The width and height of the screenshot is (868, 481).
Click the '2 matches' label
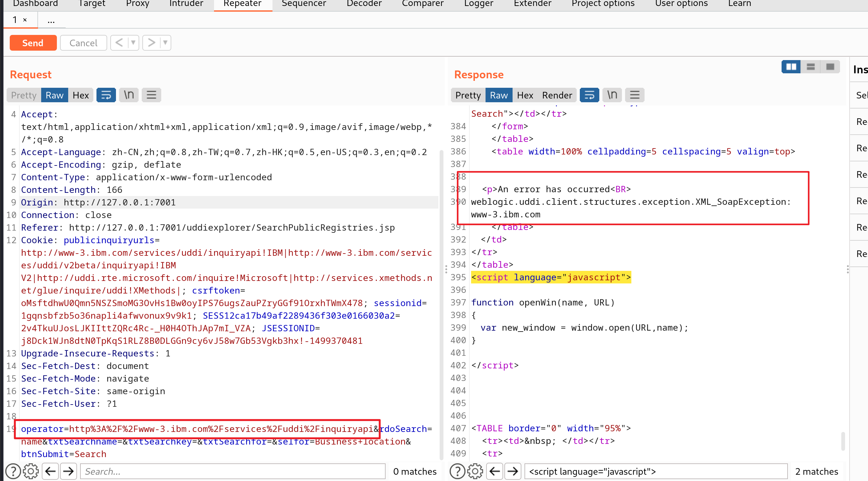pyautogui.click(x=816, y=471)
